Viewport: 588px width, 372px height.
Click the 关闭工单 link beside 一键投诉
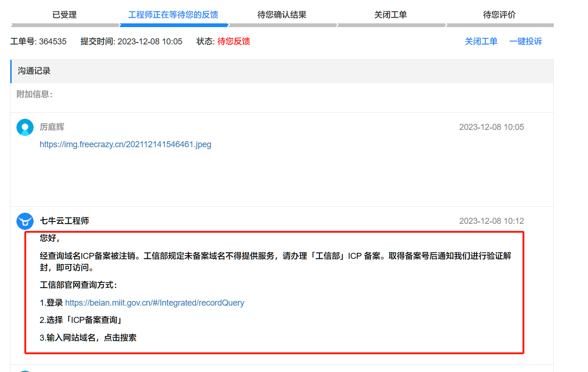click(481, 42)
